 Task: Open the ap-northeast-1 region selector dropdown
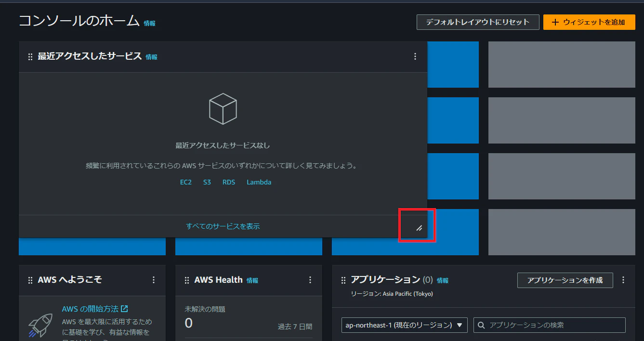404,325
